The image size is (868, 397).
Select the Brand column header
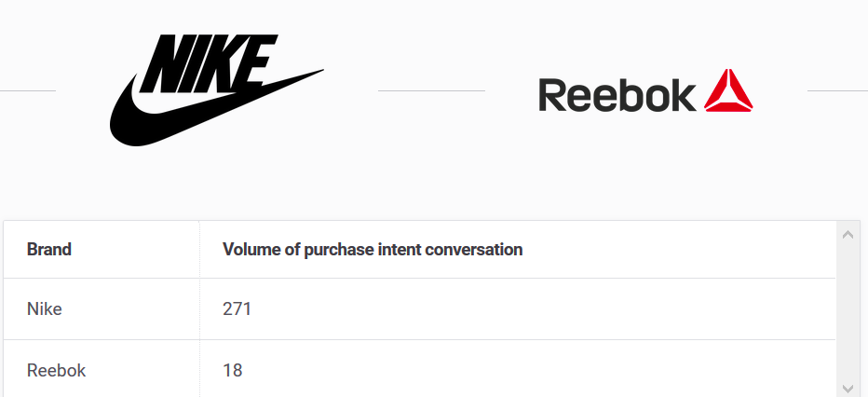pyautogui.click(x=49, y=250)
